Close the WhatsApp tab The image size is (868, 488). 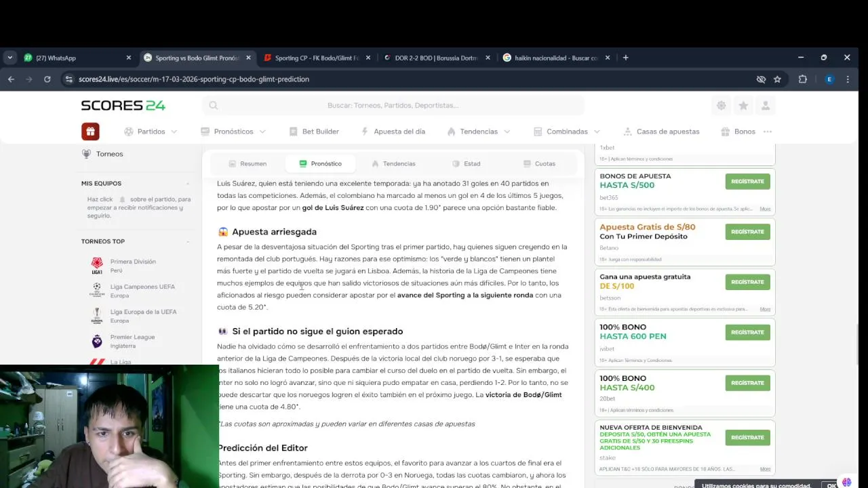[x=129, y=58]
